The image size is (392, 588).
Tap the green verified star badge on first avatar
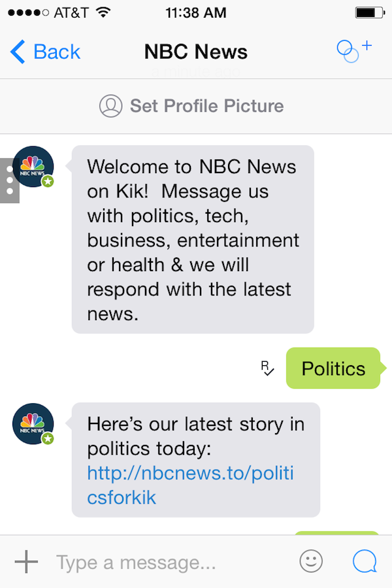[x=48, y=182]
